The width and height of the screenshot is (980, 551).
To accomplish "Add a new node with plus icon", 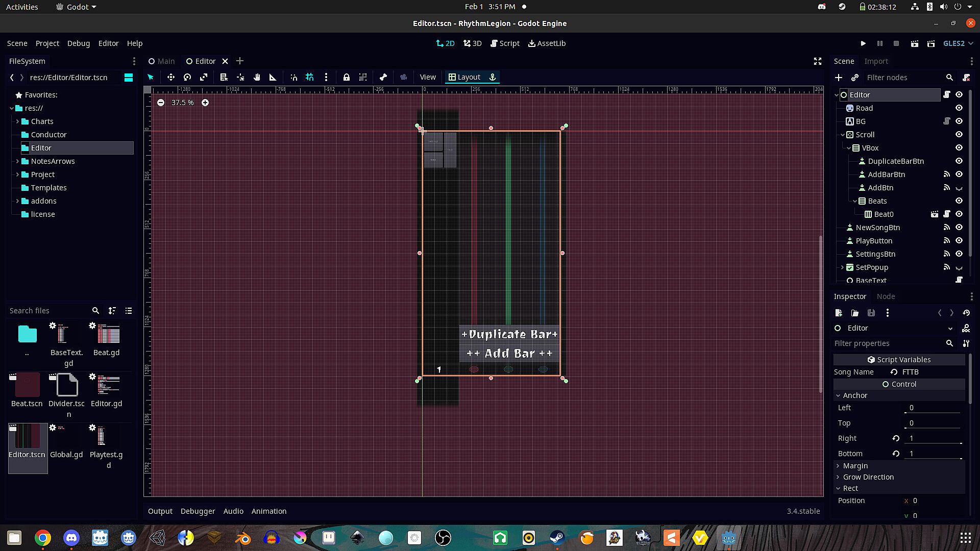I will [839, 78].
